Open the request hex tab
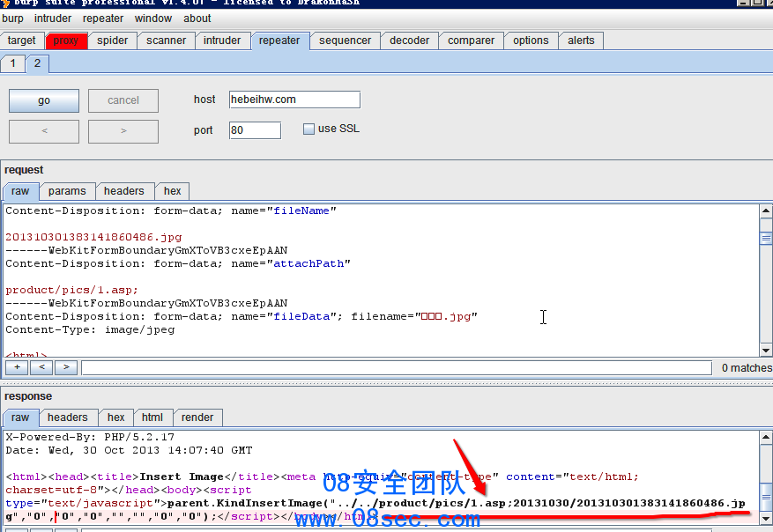Viewport: 773px width, 532px height. point(172,191)
